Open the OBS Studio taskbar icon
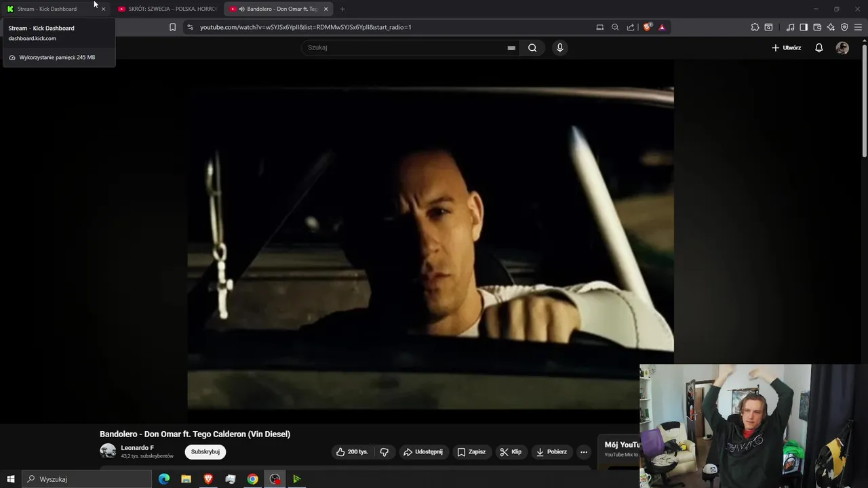 click(x=275, y=479)
